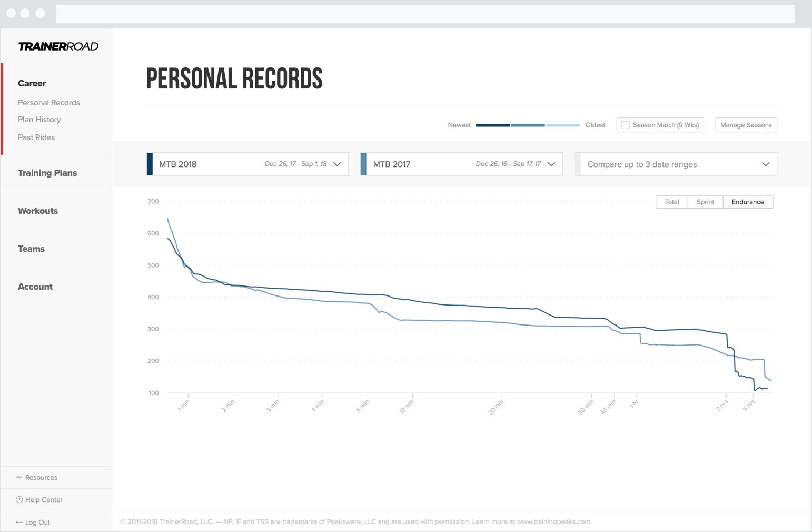812x532 pixels.
Task: Select the MTB 2018 date range box
Action: point(247,164)
